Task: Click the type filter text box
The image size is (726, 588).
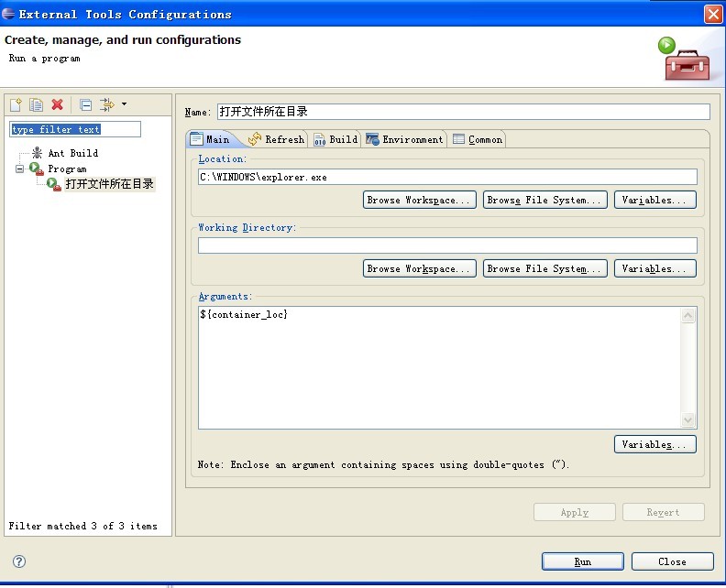Action: tap(75, 129)
